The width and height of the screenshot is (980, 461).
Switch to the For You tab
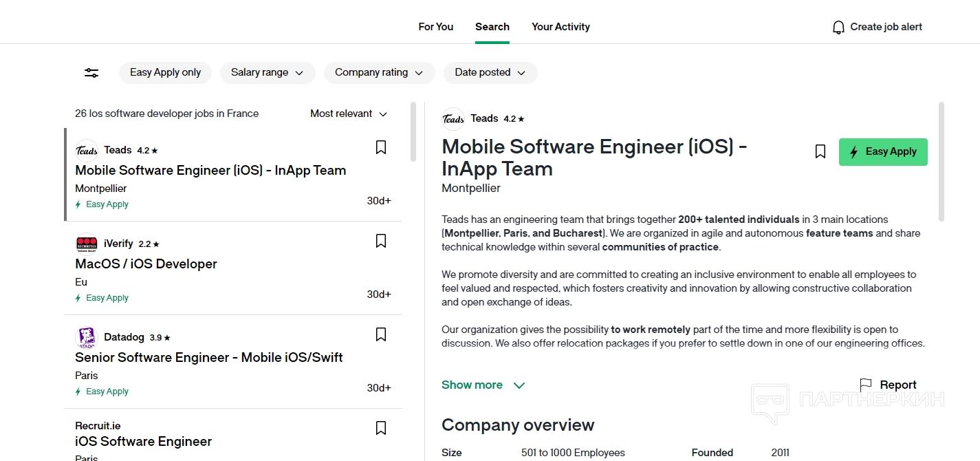435,27
